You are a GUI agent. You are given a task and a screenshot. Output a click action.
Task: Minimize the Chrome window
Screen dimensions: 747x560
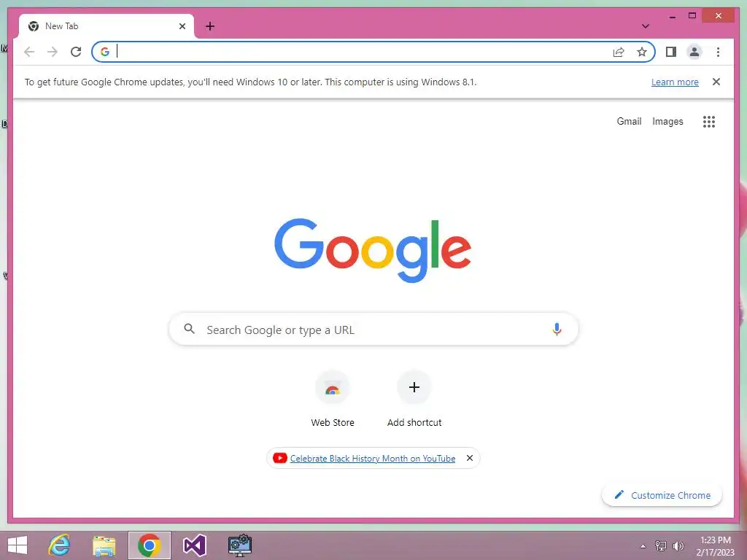click(672, 16)
